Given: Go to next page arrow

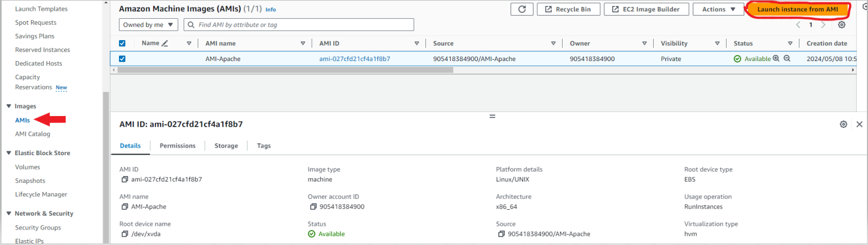Looking at the screenshot, I should point(824,25).
